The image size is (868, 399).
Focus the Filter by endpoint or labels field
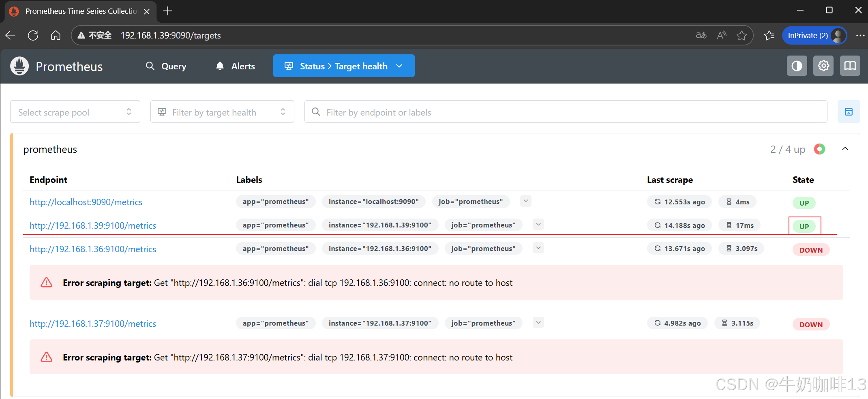[x=566, y=112]
